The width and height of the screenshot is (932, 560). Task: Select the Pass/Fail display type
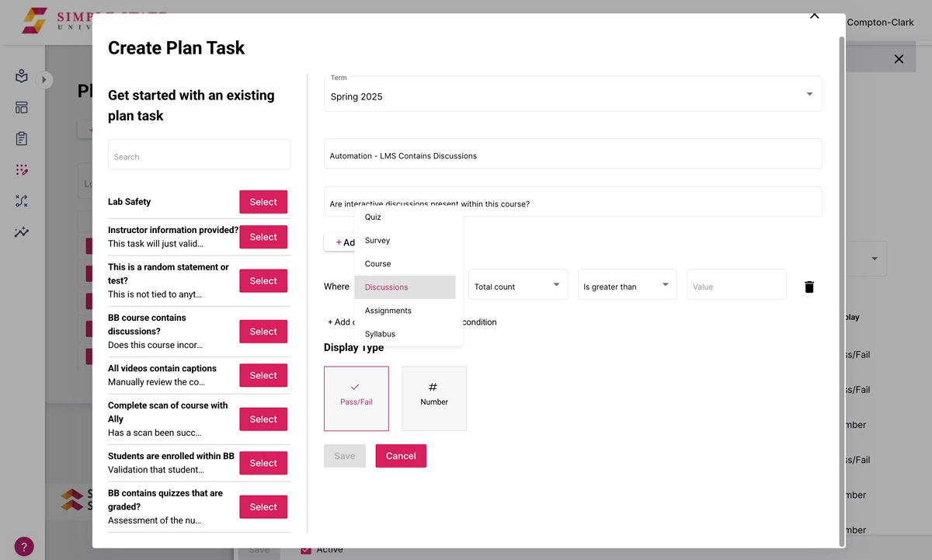tap(356, 398)
